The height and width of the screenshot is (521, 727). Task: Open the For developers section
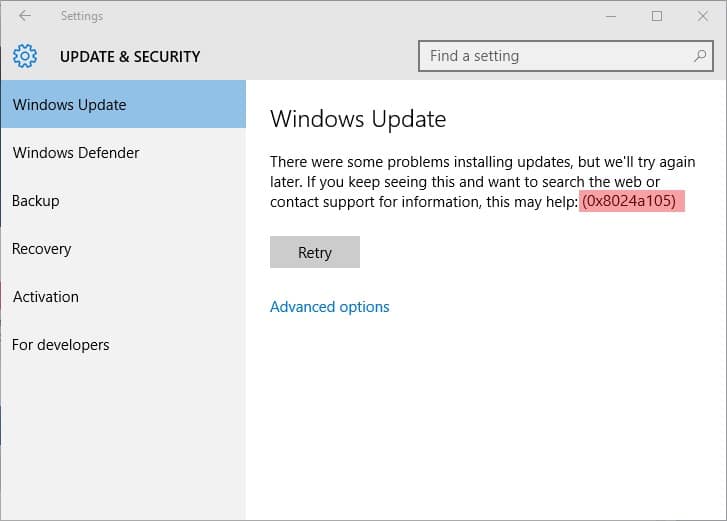point(123,345)
